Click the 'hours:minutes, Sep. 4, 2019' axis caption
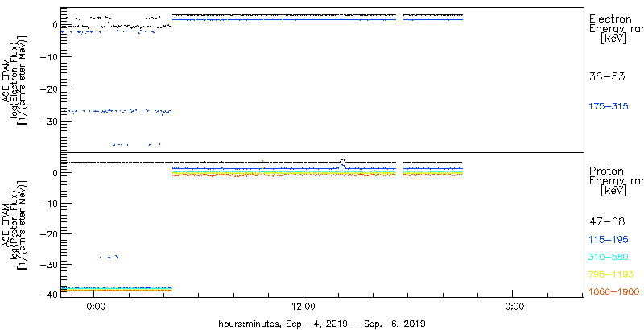Screen dimensions: 644x330 [321, 323]
